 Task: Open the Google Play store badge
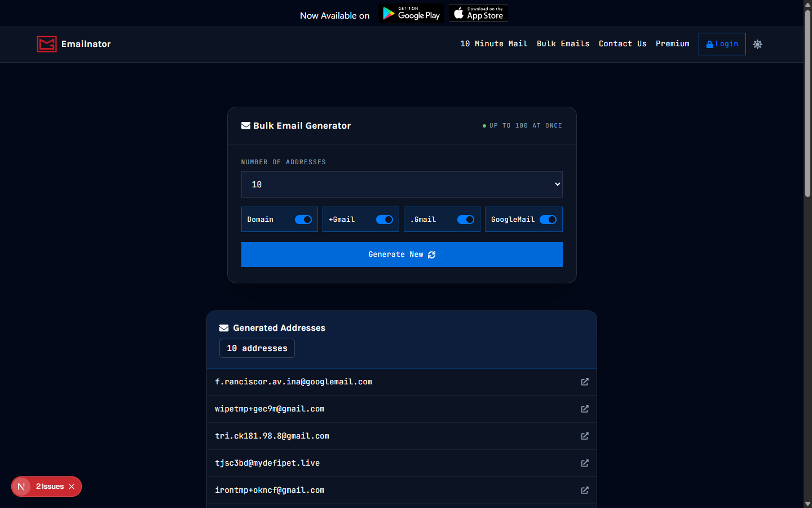(x=411, y=14)
